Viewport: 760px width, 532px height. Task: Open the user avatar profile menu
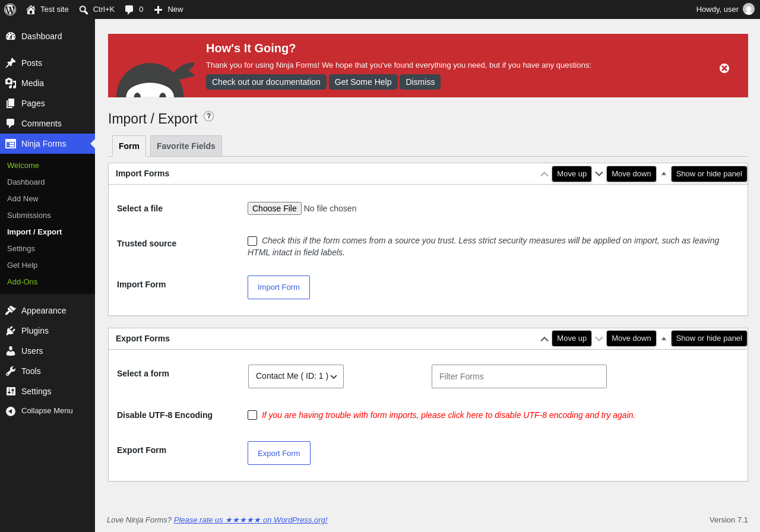pos(749,9)
